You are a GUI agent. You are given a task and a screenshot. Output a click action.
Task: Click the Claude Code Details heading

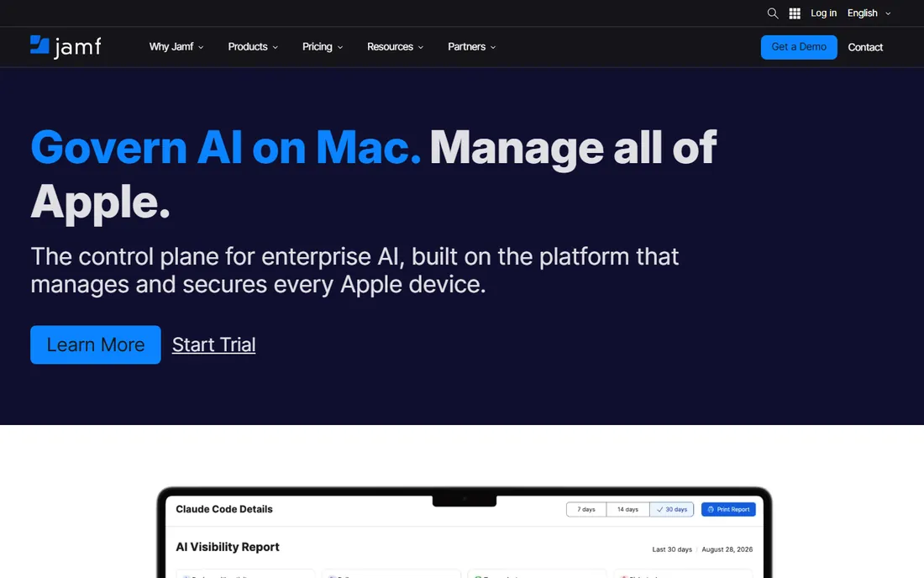pos(224,509)
